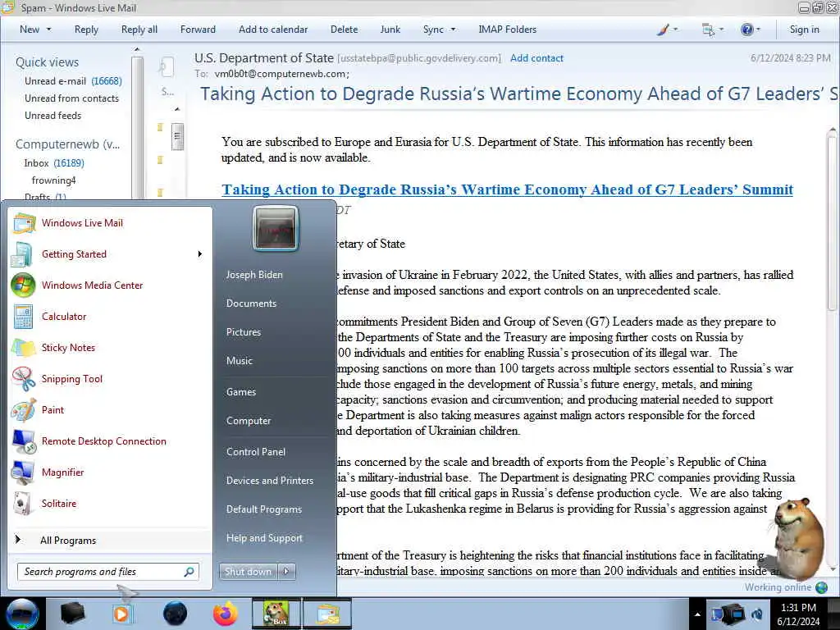Open Documents from Start menu

pyautogui.click(x=251, y=304)
